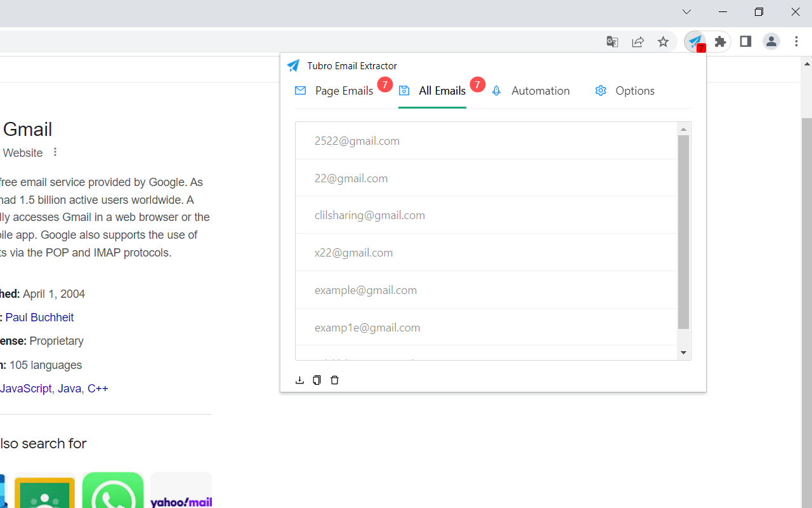The height and width of the screenshot is (508, 812).
Task: Click the email list scrollbar thumb
Action: click(683, 232)
